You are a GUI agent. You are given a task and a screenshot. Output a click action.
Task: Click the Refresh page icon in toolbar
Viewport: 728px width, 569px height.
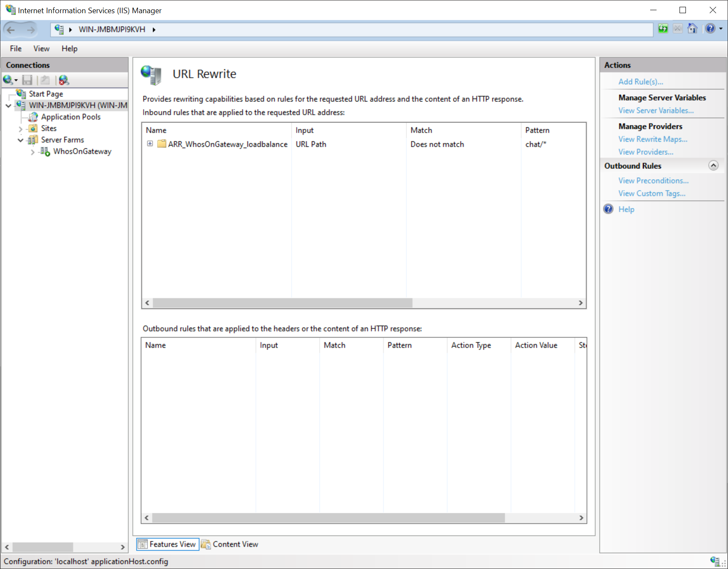coord(663,28)
